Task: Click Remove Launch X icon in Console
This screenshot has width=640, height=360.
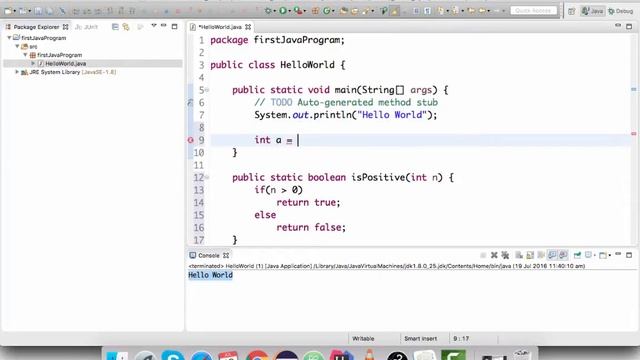Action: (494, 256)
